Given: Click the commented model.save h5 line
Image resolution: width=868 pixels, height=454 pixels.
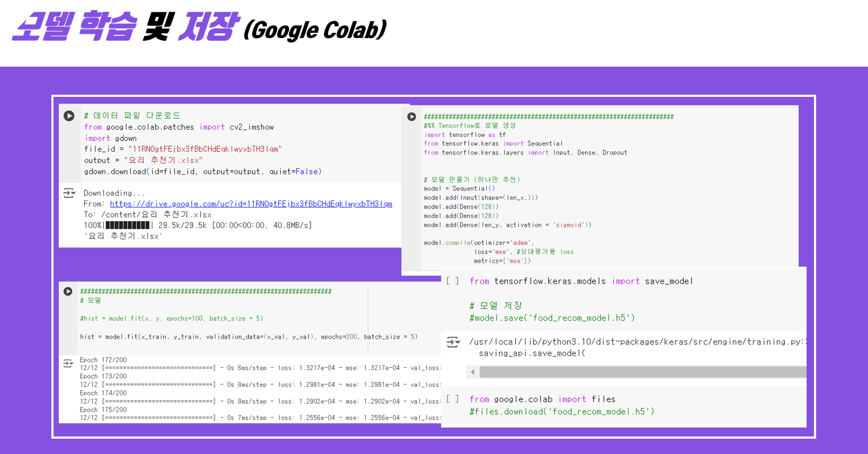Looking at the screenshot, I should [x=552, y=318].
